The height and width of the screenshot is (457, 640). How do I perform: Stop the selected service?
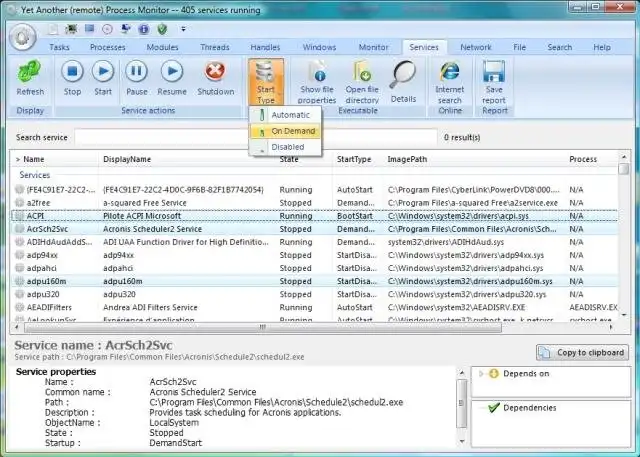pyautogui.click(x=72, y=78)
